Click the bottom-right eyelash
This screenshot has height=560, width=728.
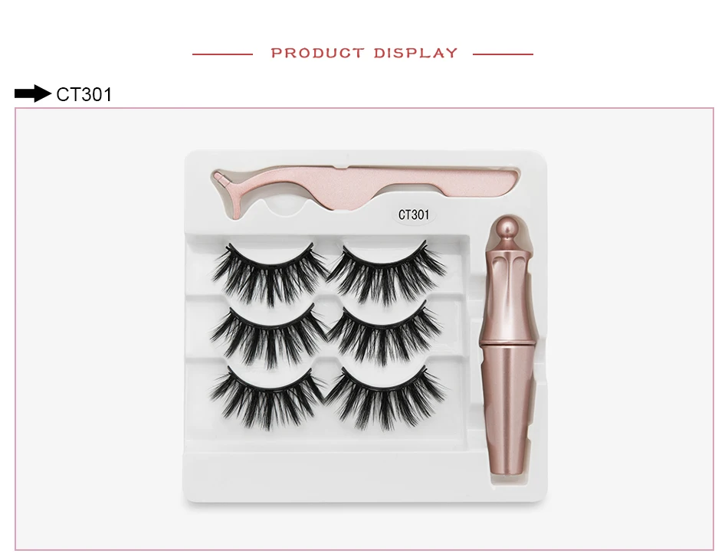point(386,397)
